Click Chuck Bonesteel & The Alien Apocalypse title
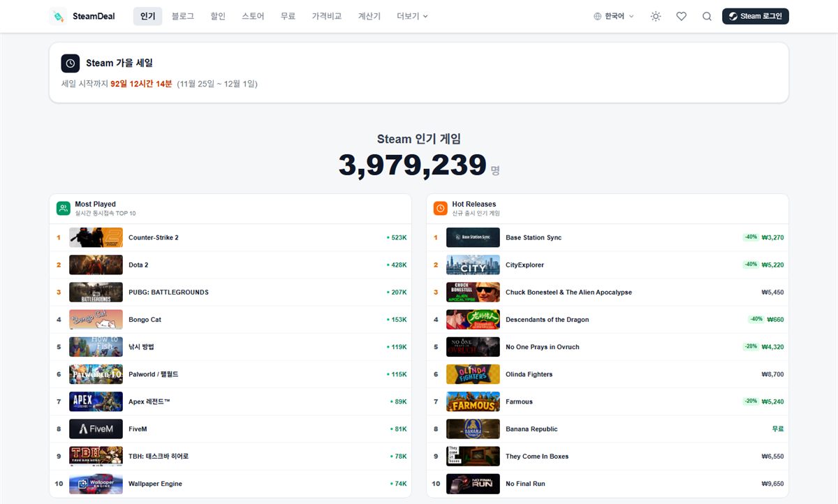 (x=568, y=292)
